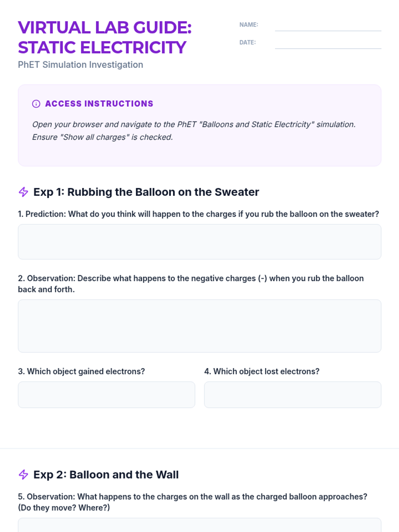Click the 'Access Instructions' heading text
Screen dimensions: 399x532
pyautogui.click(x=99, y=104)
